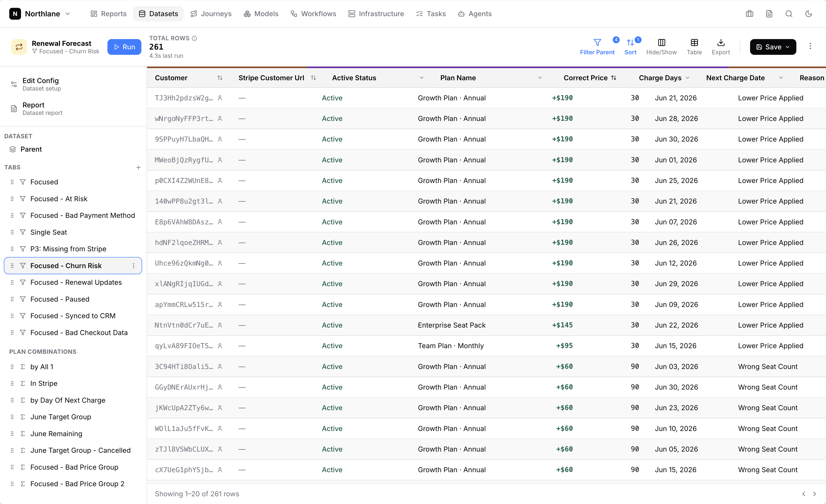Open the Sort arrows icon
The width and height of the screenshot is (826, 504).
click(x=630, y=43)
